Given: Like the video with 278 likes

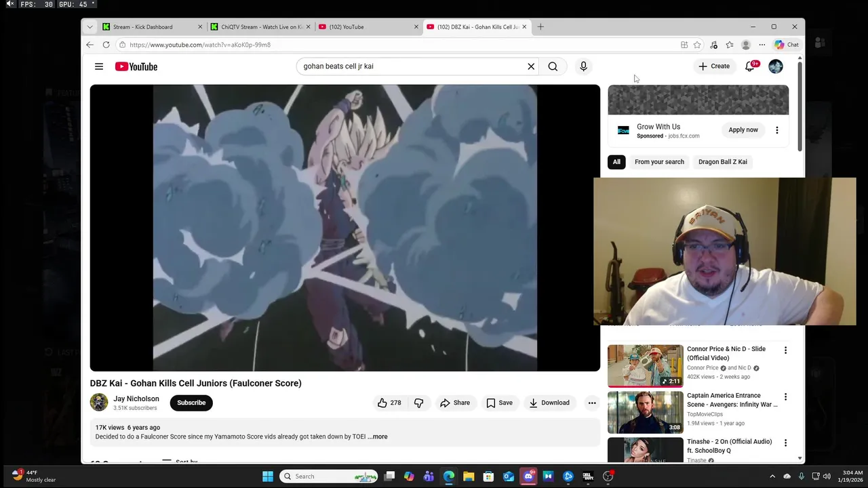Looking at the screenshot, I should point(389,403).
